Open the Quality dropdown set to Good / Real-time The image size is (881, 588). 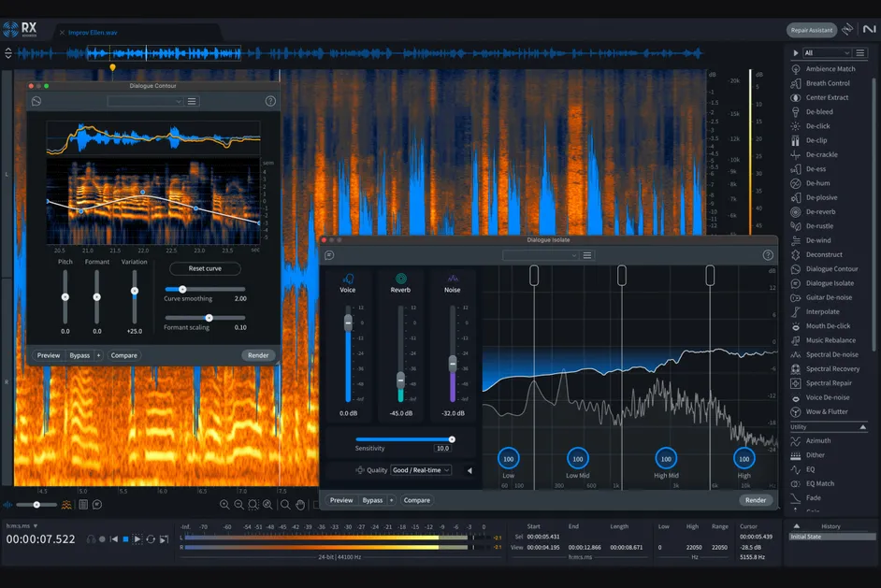tap(421, 470)
